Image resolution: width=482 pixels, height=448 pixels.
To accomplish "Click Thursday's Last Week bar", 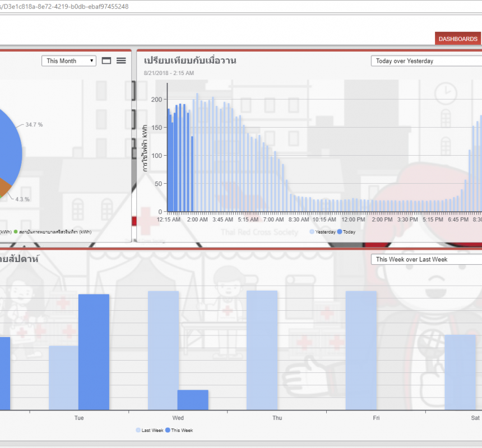I will (x=262, y=350).
